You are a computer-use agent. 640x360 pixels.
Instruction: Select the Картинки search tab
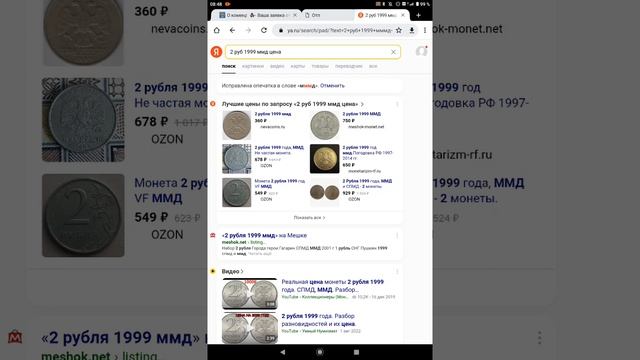(x=253, y=66)
